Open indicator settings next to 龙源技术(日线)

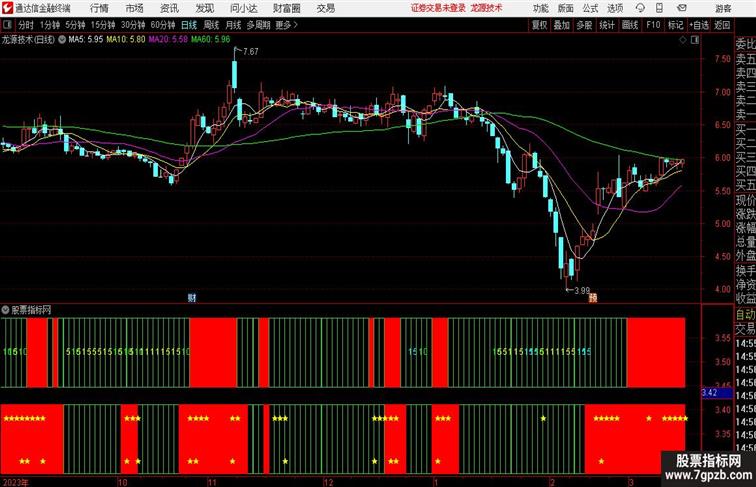62,40
